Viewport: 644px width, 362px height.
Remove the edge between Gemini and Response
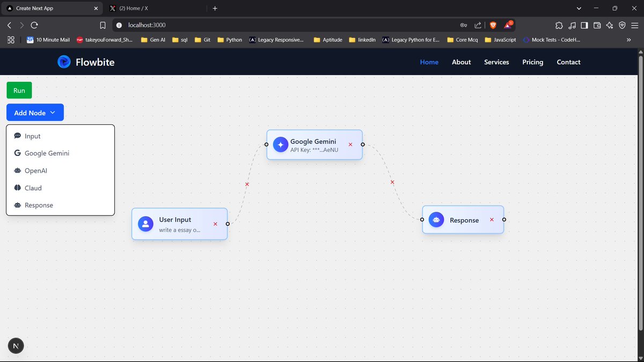click(x=392, y=182)
